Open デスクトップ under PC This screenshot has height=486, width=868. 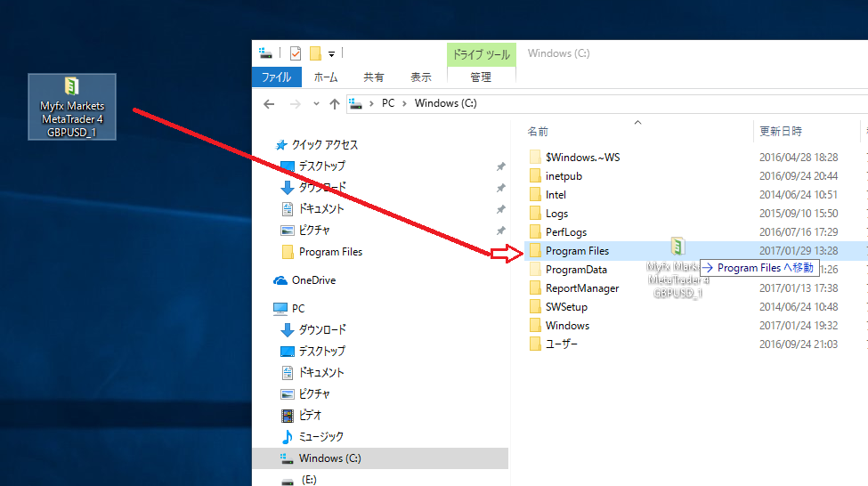pyautogui.click(x=321, y=352)
